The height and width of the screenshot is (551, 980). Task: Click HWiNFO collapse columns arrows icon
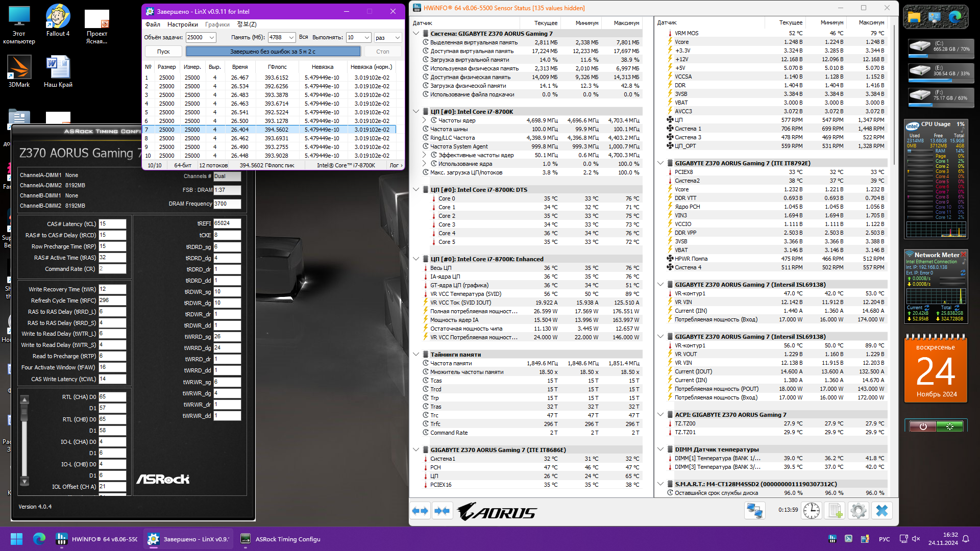(x=442, y=511)
